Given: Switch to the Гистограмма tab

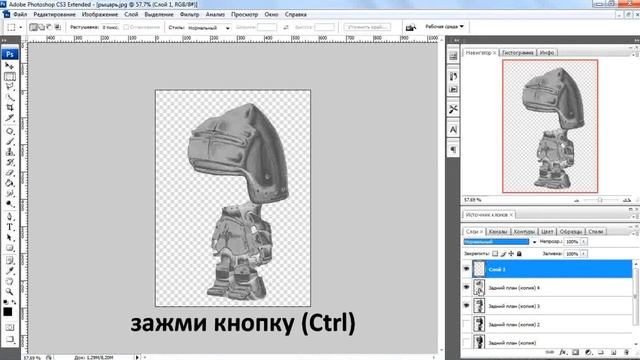Looking at the screenshot, I should 518,53.
